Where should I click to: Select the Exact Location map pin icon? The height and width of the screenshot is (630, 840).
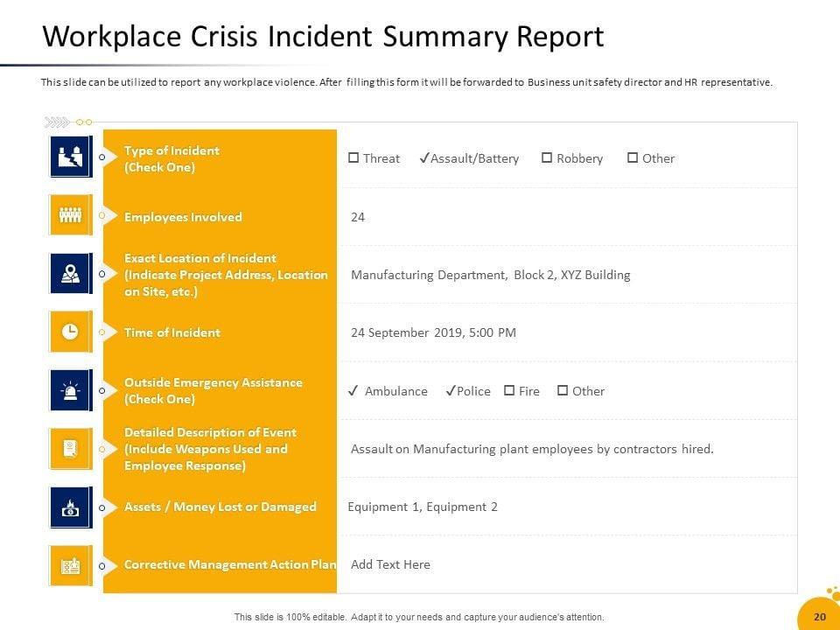[x=70, y=274]
